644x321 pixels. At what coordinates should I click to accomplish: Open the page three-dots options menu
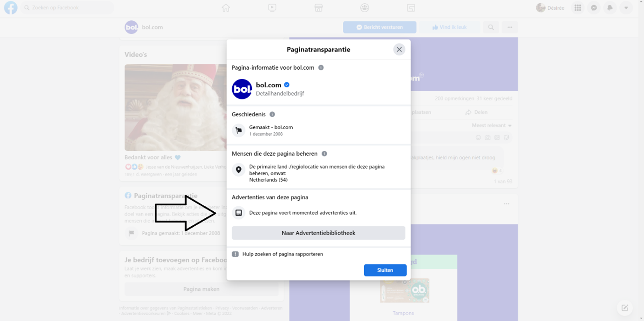[x=510, y=27]
